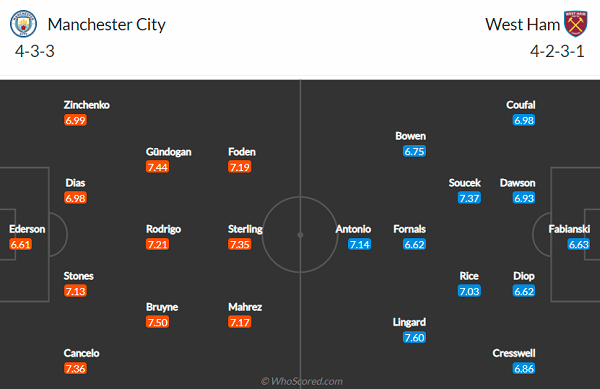This screenshot has width=600, height=389.
Task: Open the Manchester City team name link
Action: tap(106, 24)
